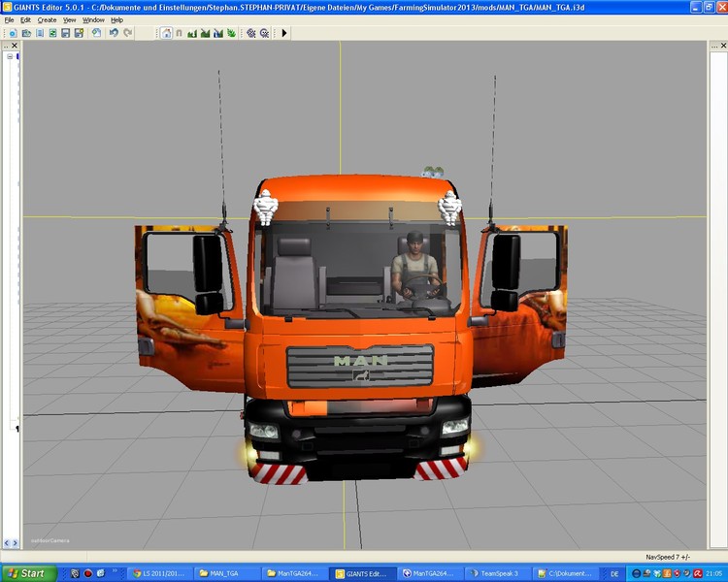Click the MAN grille logo on the truck
This screenshot has width=728, height=582.
(361, 361)
